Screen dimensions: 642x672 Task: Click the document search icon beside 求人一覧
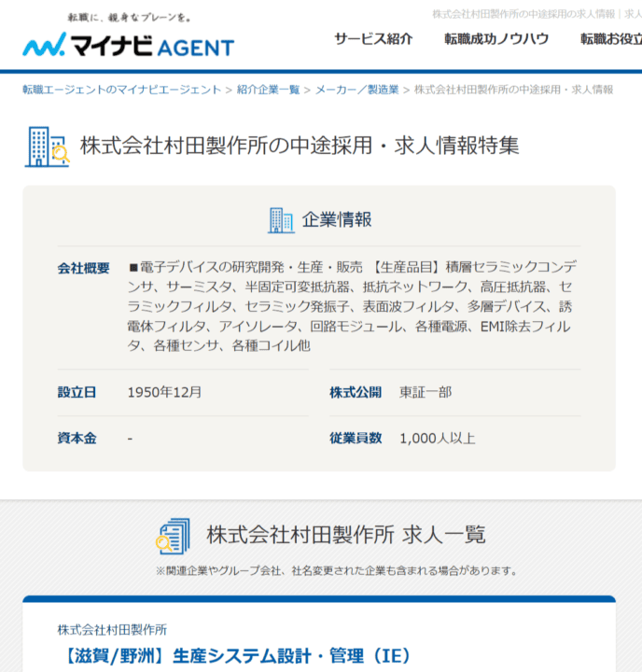tap(173, 536)
